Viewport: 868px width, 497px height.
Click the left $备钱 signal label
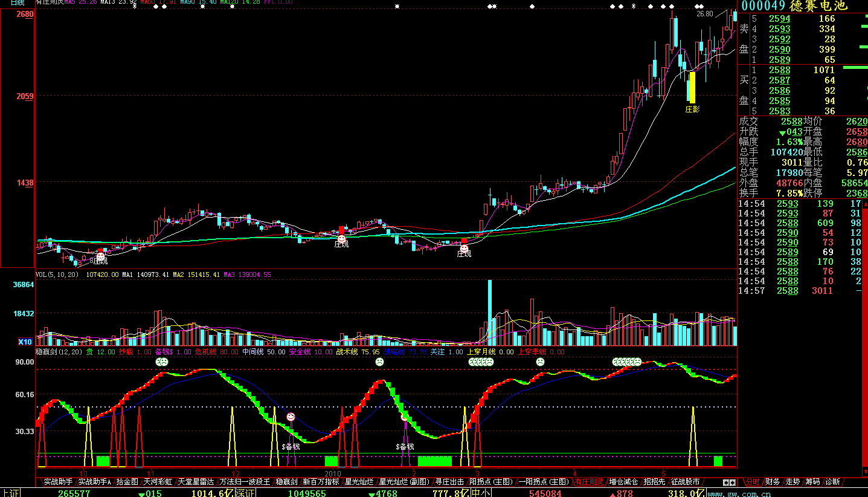point(291,447)
